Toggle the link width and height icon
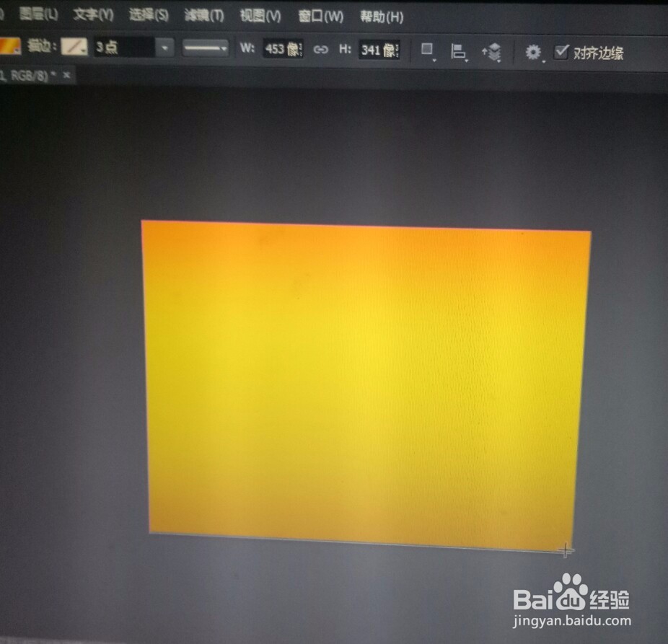This screenshot has height=644, width=668. (321, 50)
